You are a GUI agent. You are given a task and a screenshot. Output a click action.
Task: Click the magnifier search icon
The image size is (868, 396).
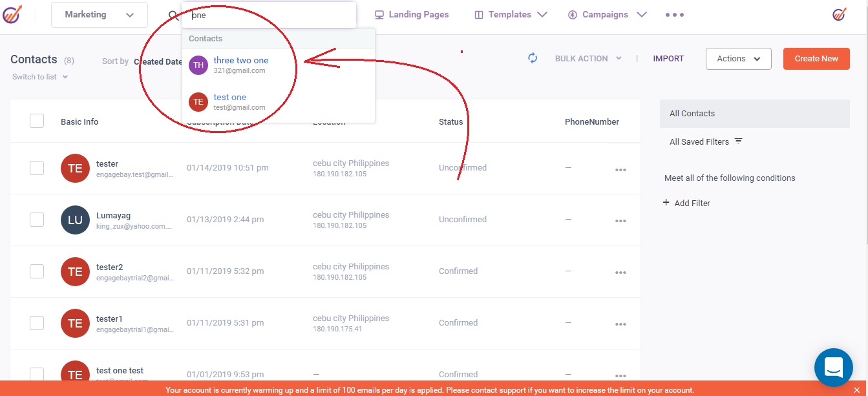(x=173, y=16)
